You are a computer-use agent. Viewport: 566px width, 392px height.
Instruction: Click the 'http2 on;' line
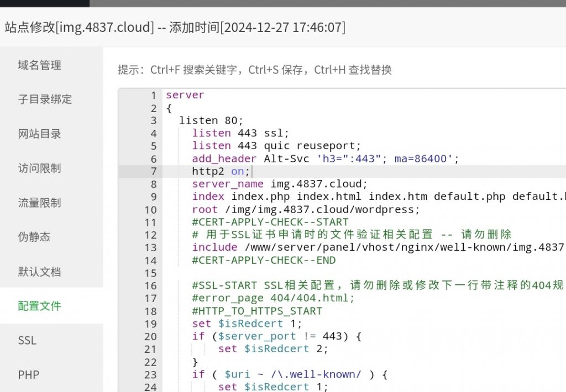(x=221, y=171)
